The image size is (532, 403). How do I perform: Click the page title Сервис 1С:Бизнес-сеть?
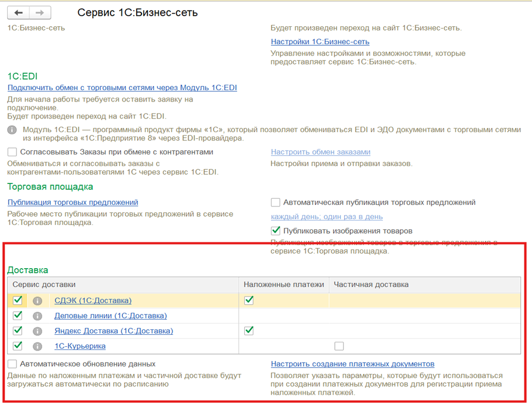pyautogui.click(x=138, y=13)
